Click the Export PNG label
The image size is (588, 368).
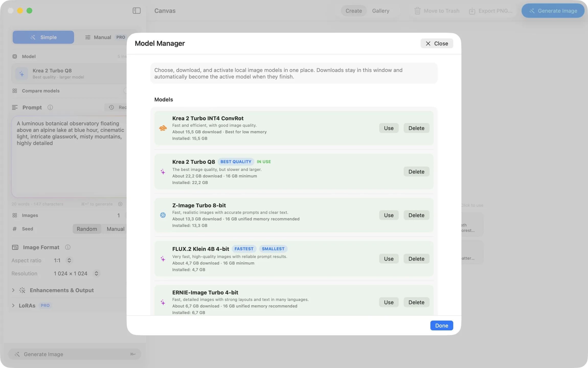point(495,11)
